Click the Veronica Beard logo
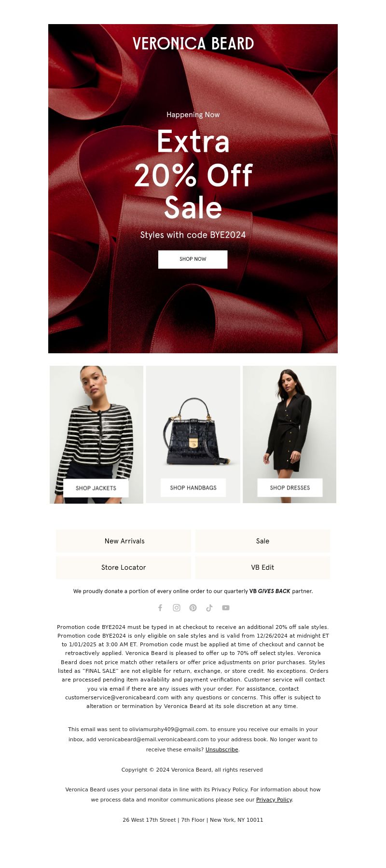Viewport: 386px width, 868px height. [x=193, y=43]
